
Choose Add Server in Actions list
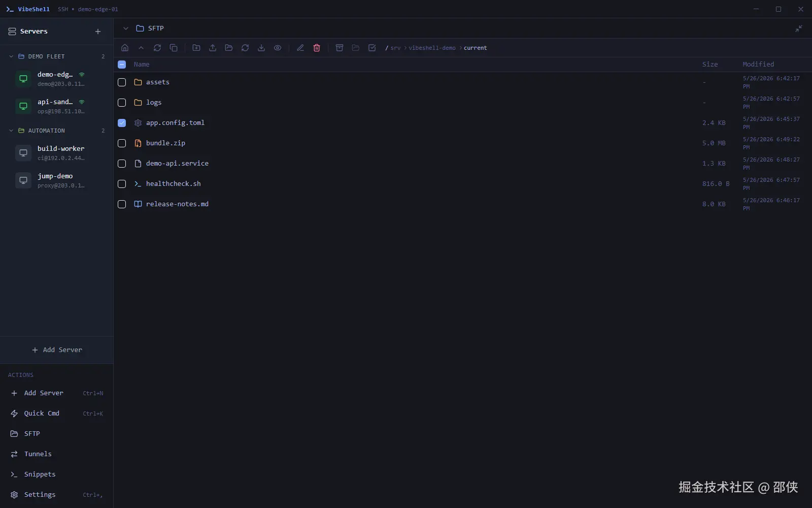(x=56, y=393)
